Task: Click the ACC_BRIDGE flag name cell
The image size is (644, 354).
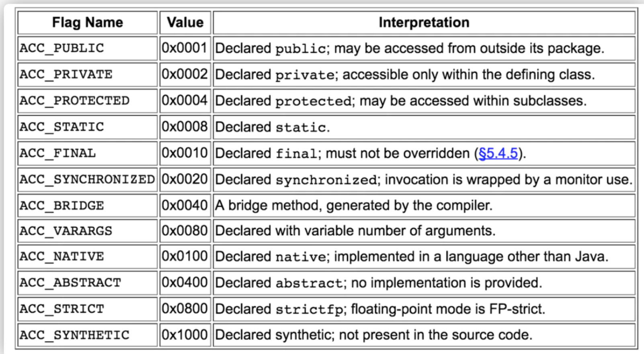Action: pos(88,206)
